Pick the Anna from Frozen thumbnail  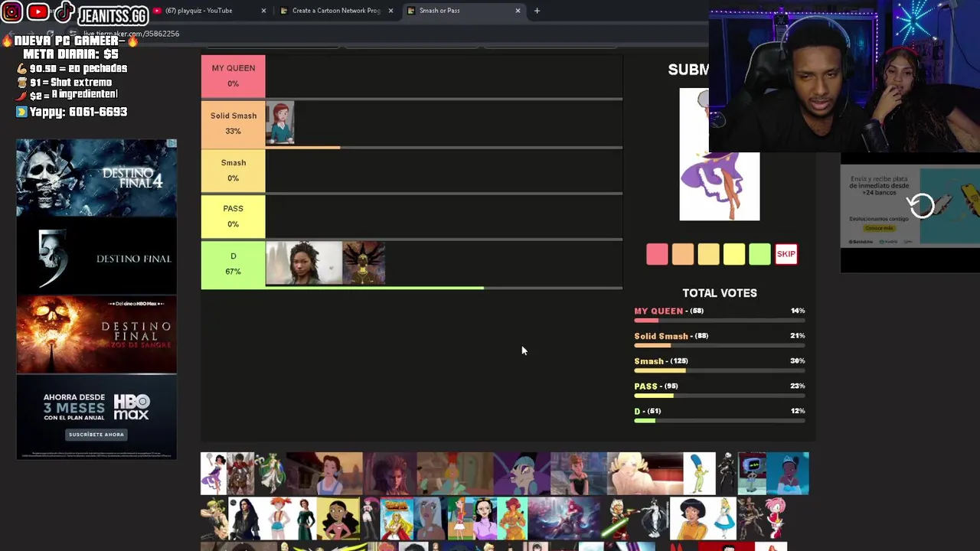pyautogui.click(x=578, y=473)
